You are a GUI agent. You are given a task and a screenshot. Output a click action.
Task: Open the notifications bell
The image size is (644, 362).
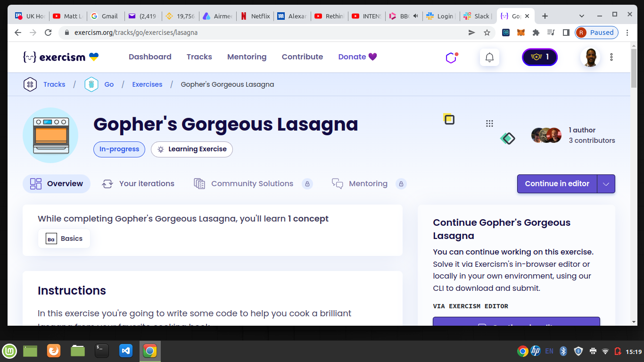pos(489,57)
